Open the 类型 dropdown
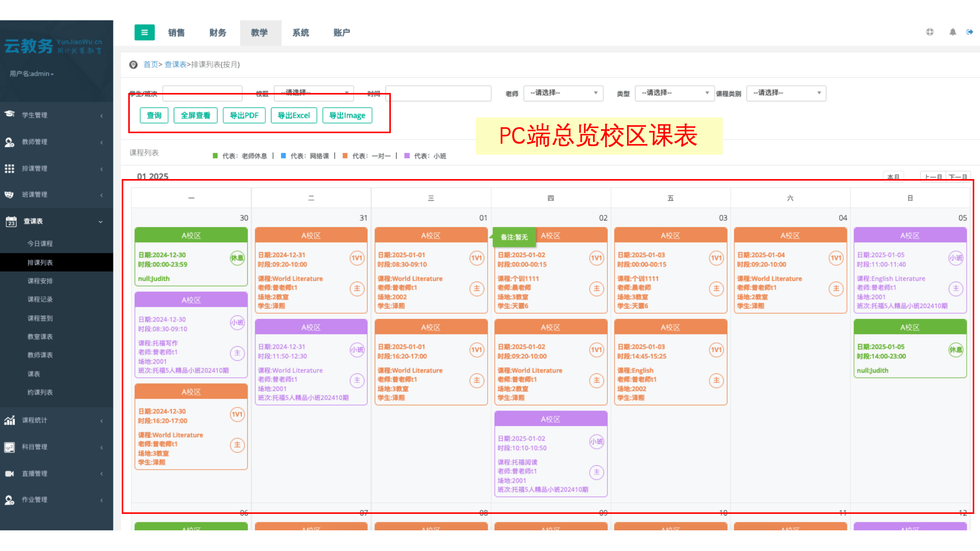The image size is (980, 551). [x=675, y=93]
